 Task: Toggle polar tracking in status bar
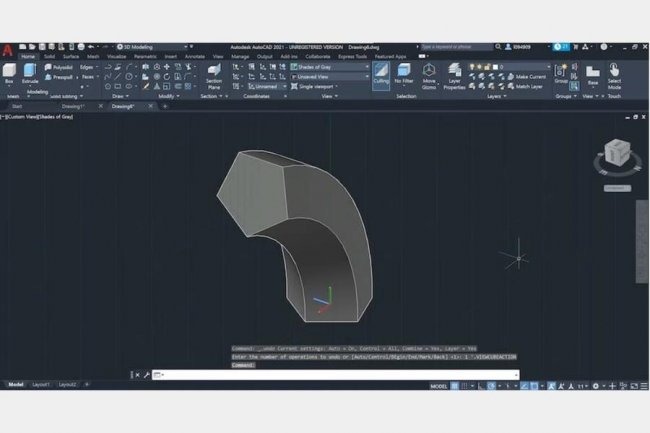(491, 386)
